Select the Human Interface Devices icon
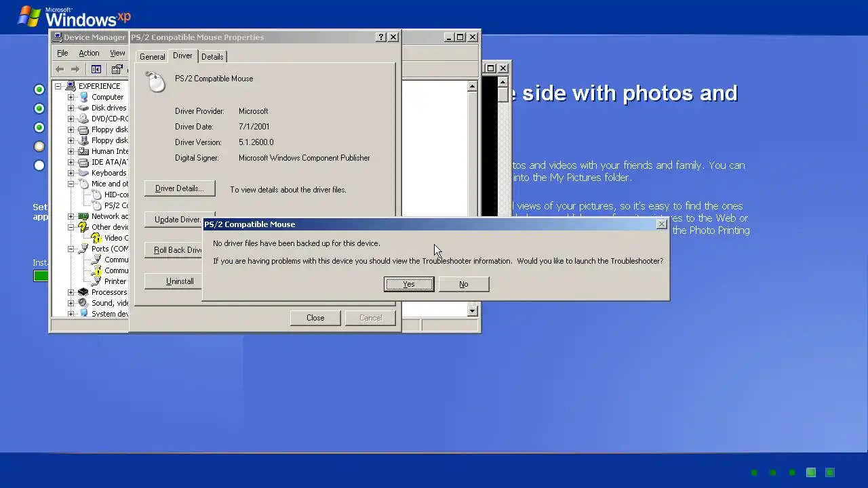The image size is (868, 488). 83,151
